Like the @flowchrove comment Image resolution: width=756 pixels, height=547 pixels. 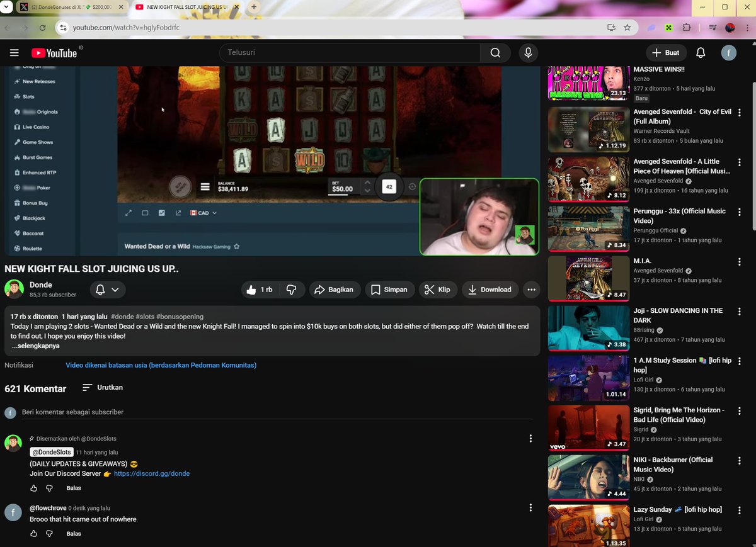pos(33,533)
